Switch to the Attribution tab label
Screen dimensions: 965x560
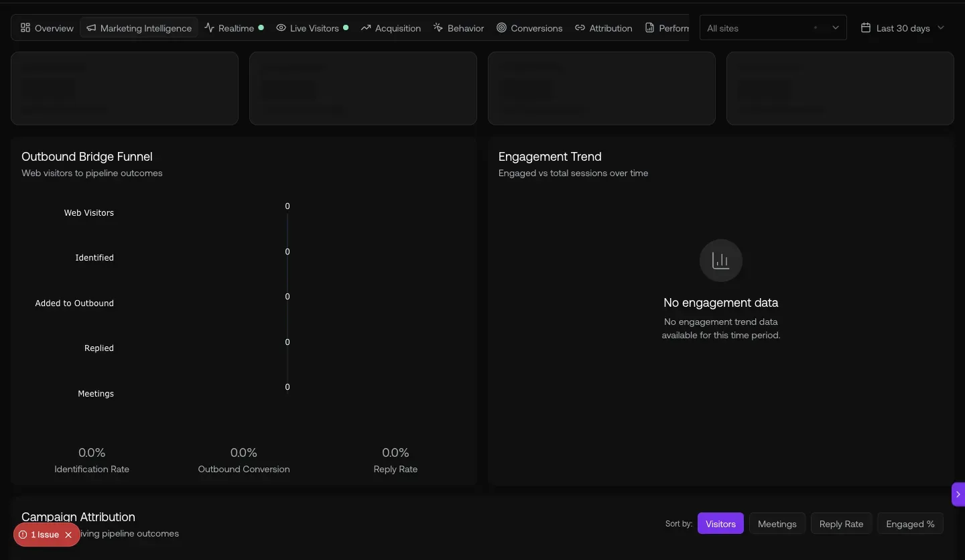610,28
